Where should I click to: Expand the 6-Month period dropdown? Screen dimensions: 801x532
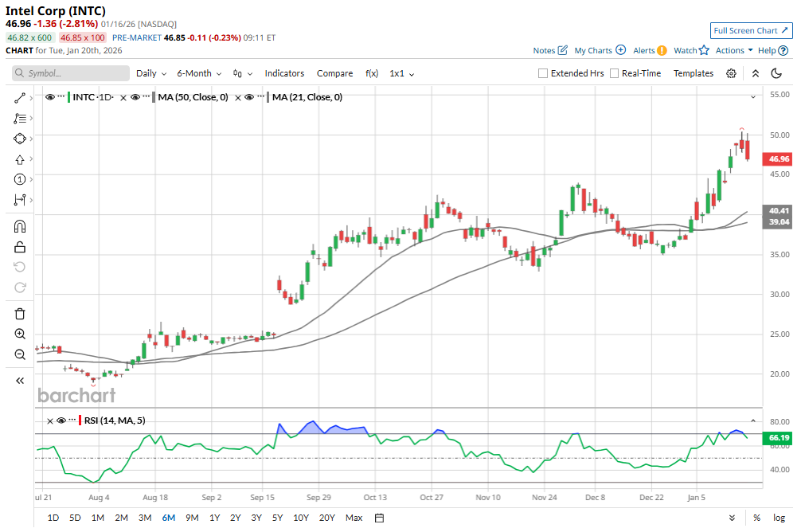coord(200,73)
